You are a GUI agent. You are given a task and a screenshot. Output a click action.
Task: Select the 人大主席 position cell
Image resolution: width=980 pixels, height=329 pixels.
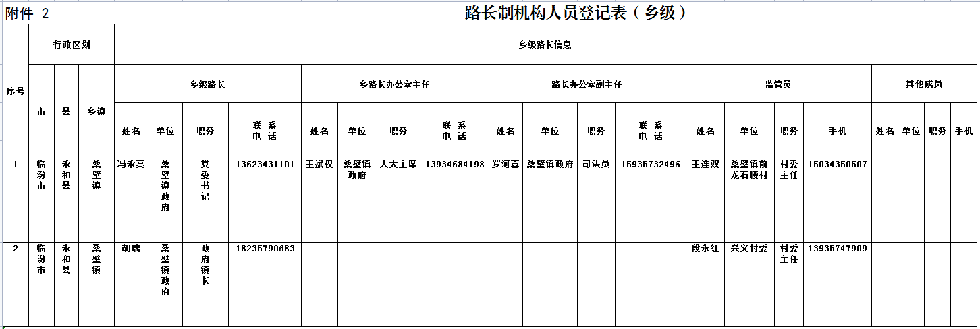[398, 164]
